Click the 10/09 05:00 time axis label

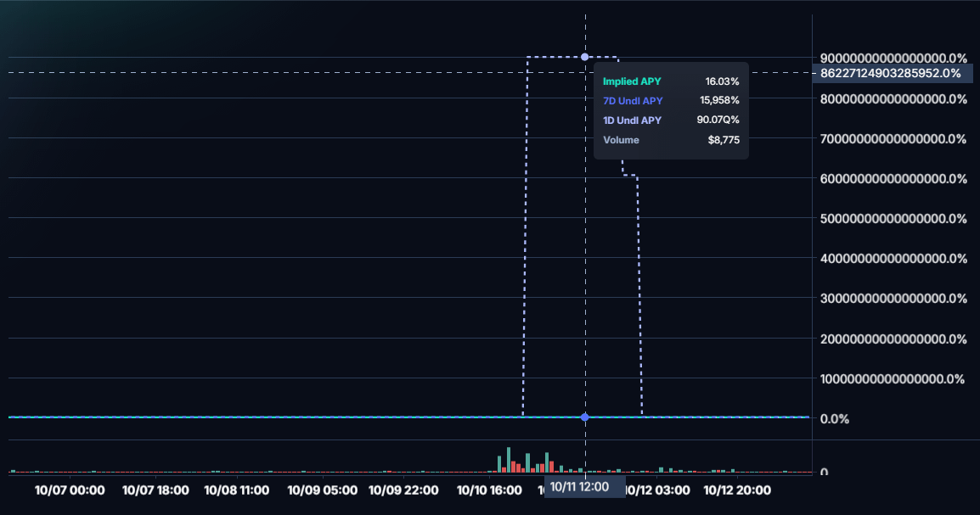point(322,490)
